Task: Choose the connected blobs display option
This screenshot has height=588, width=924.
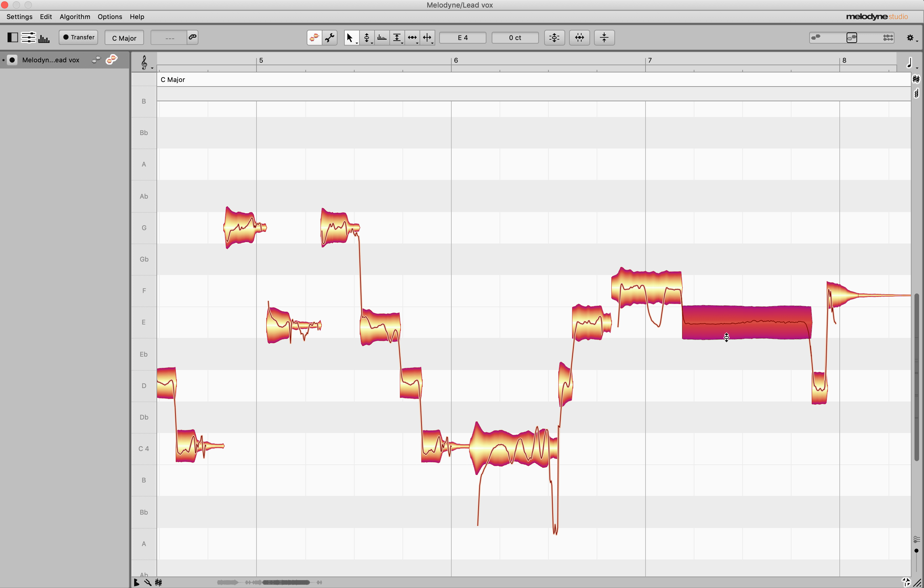Action: 888,38
